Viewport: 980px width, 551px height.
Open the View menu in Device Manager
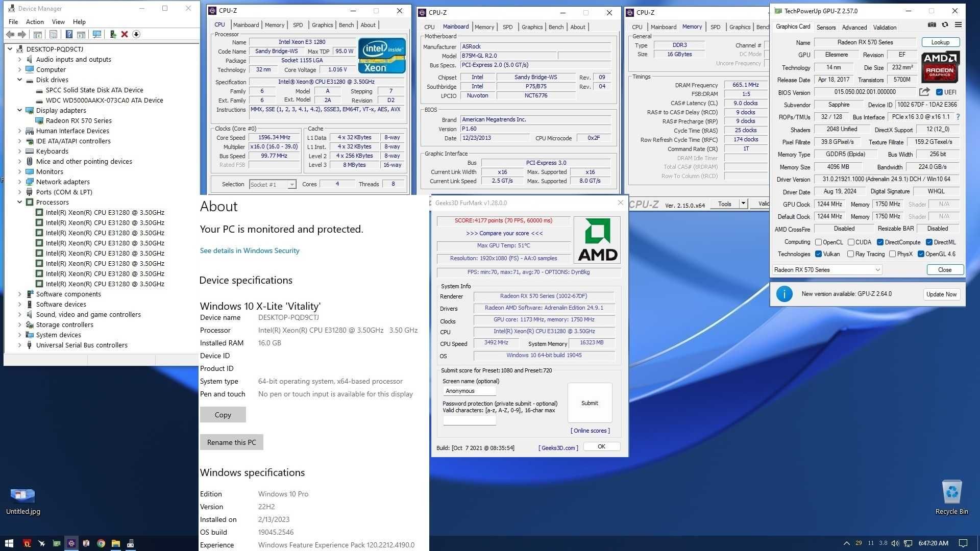(x=58, y=22)
